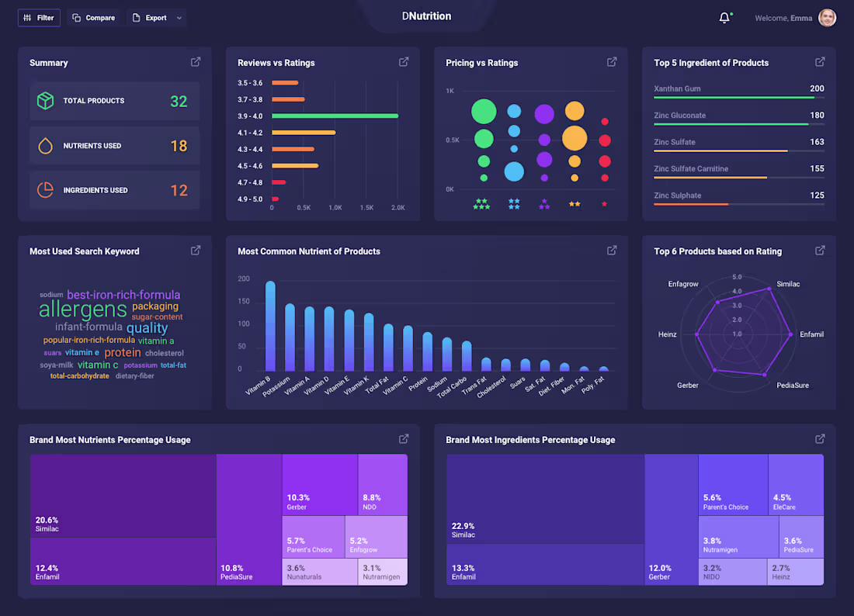This screenshot has height=616, width=854.
Task: Select the 3.6% Nunaturals tile
Action: pos(320,572)
